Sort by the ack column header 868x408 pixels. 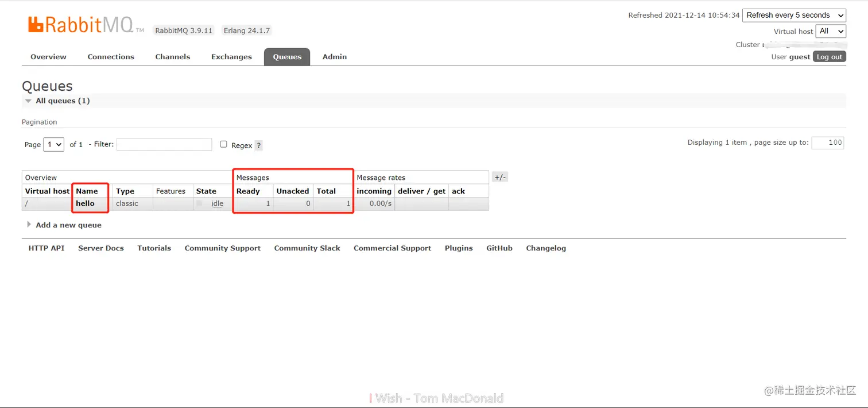point(458,191)
